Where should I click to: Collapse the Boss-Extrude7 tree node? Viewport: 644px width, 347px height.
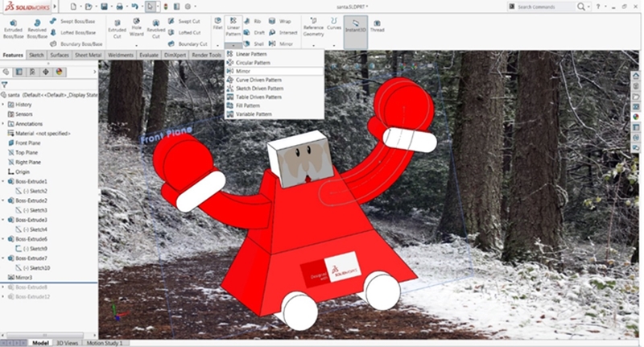(3, 258)
